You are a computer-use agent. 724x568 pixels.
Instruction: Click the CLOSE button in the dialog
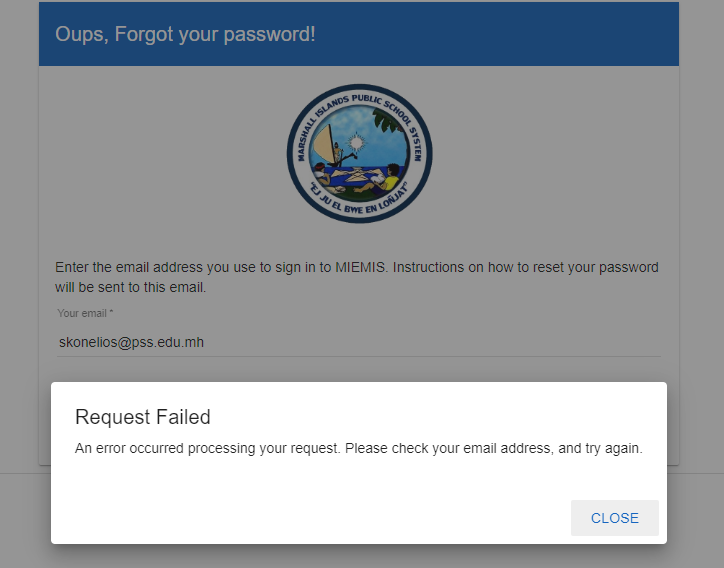click(x=614, y=518)
